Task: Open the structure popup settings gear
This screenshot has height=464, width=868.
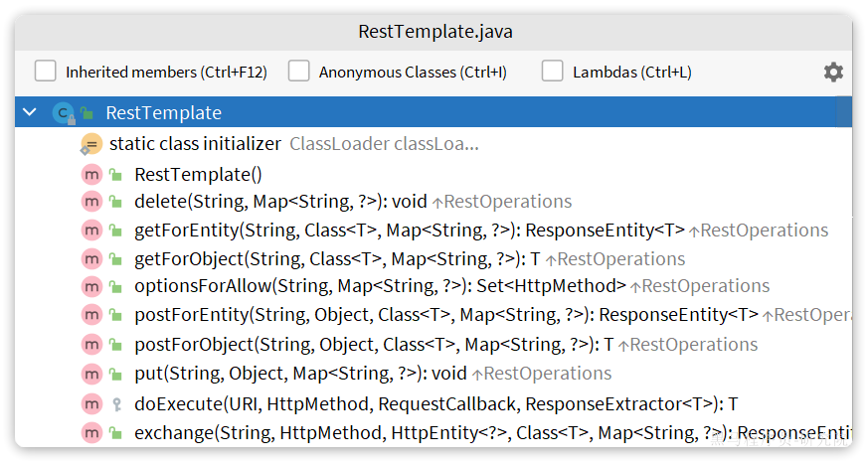Action: click(833, 72)
